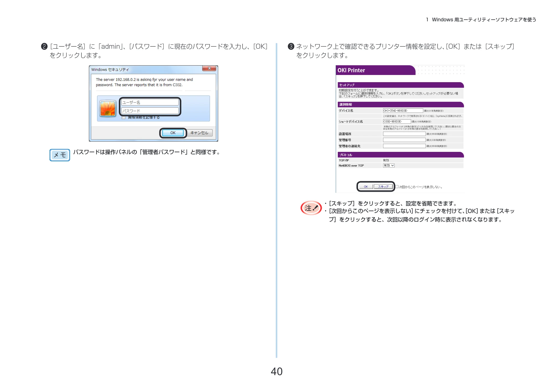Confirm with OK in Windows セキュリティ dialog
The height and width of the screenshot is (392, 554).
pyautogui.click(x=173, y=133)
